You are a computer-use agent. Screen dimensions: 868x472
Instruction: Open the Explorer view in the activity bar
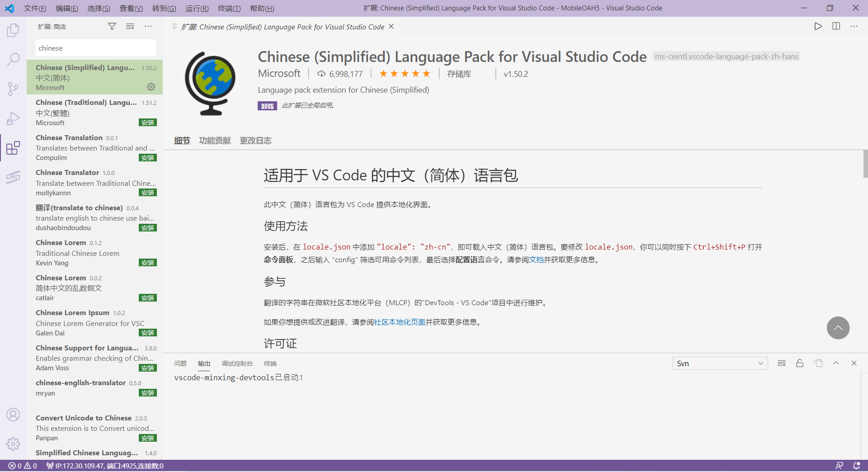point(13,29)
